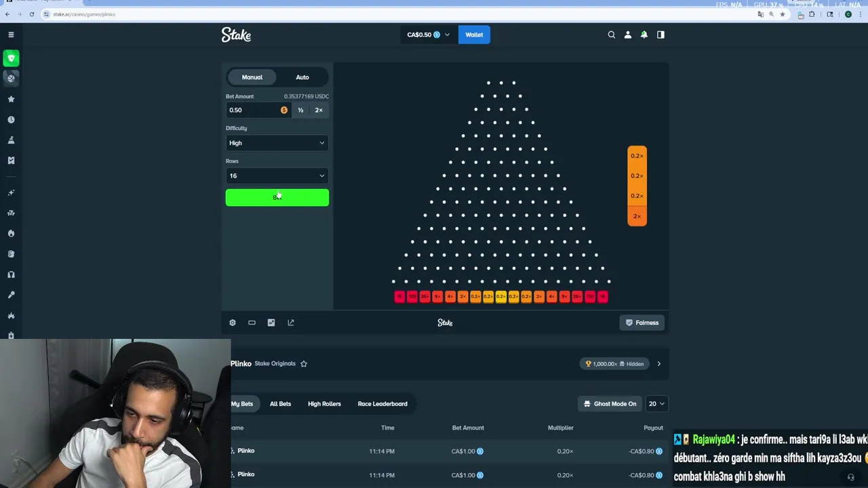Screen dimensions: 868x488
Task: Click the Payout column header
Action: click(x=653, y=428)
